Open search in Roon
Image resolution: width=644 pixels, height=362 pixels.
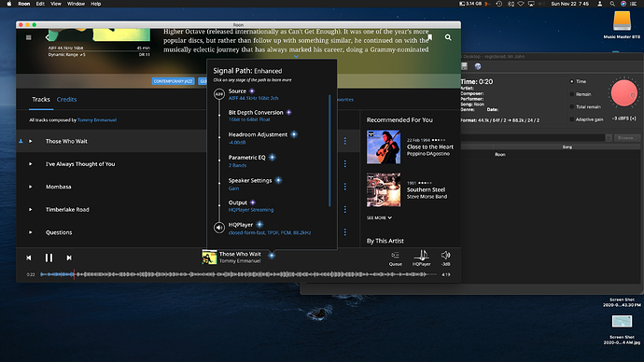coord(448,37)
